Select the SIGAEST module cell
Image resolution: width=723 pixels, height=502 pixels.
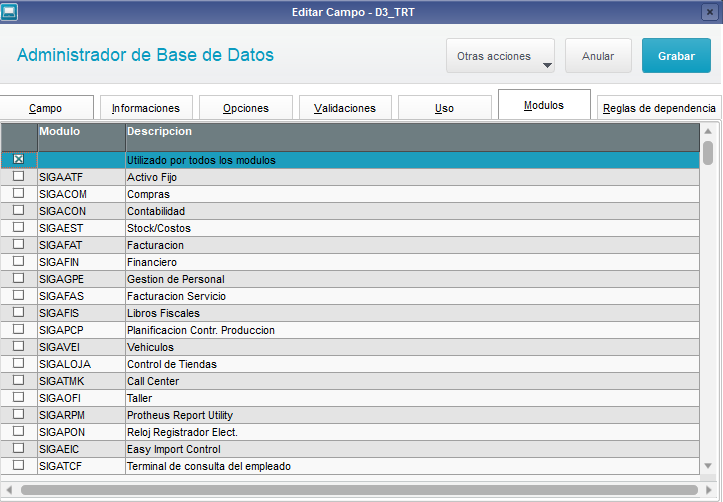82,228
